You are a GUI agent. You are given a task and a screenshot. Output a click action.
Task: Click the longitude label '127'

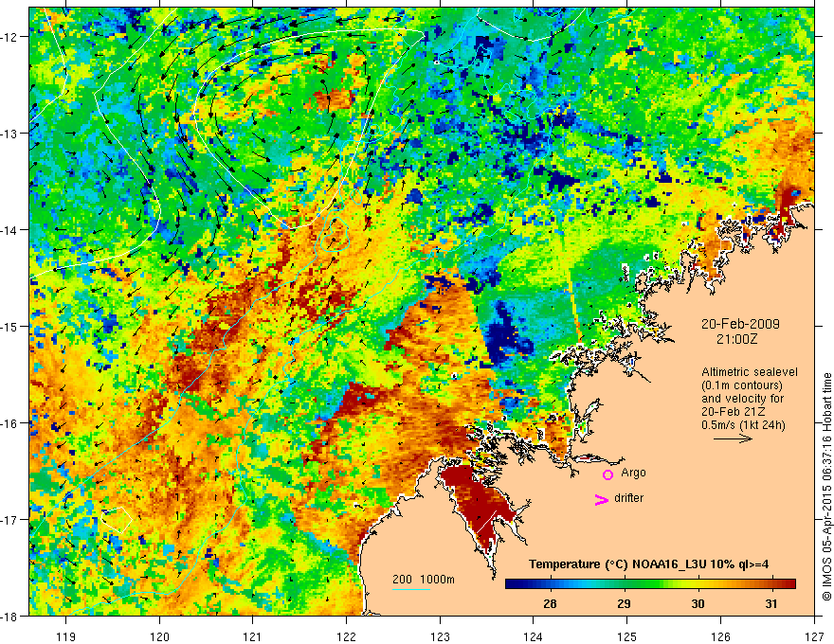(814, 636)
